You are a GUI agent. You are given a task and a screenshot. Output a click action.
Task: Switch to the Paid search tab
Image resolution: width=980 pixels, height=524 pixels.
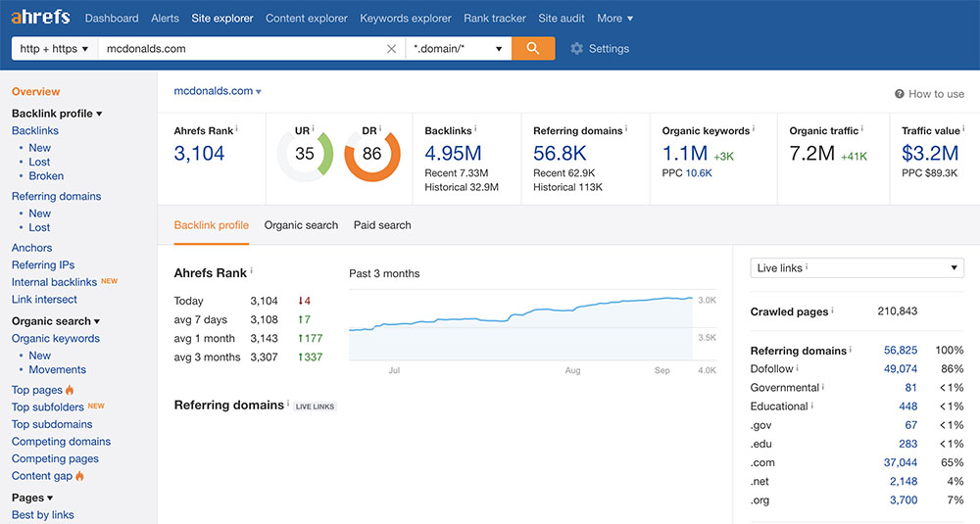coord(382,225)
